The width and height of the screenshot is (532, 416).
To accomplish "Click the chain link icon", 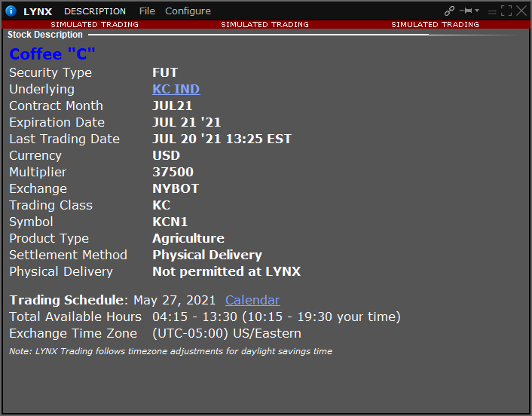I will pyautogui.click(x=449, y=11).
